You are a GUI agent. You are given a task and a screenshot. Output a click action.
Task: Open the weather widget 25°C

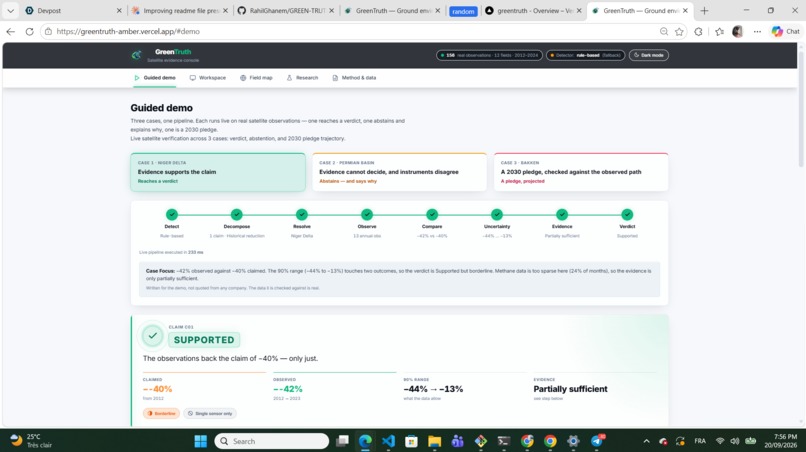click(x=32, y=441)
